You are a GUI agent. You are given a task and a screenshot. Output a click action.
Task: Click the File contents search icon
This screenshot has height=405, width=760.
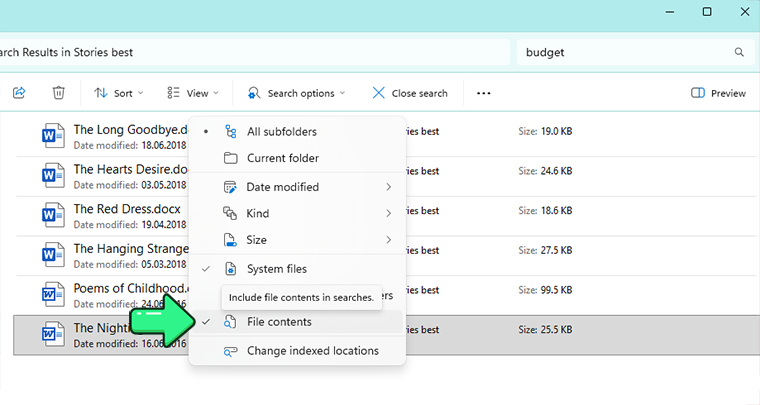click(x=230, y=322)
